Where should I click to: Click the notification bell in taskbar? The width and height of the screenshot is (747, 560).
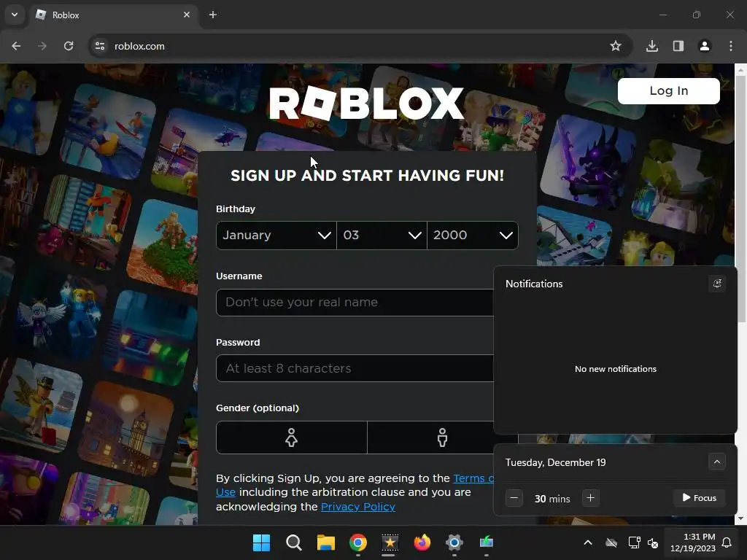point(727,542)
